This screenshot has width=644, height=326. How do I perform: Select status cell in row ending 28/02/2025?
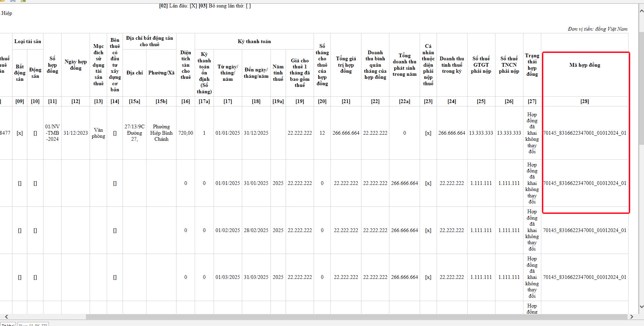[x=532, y=230]
